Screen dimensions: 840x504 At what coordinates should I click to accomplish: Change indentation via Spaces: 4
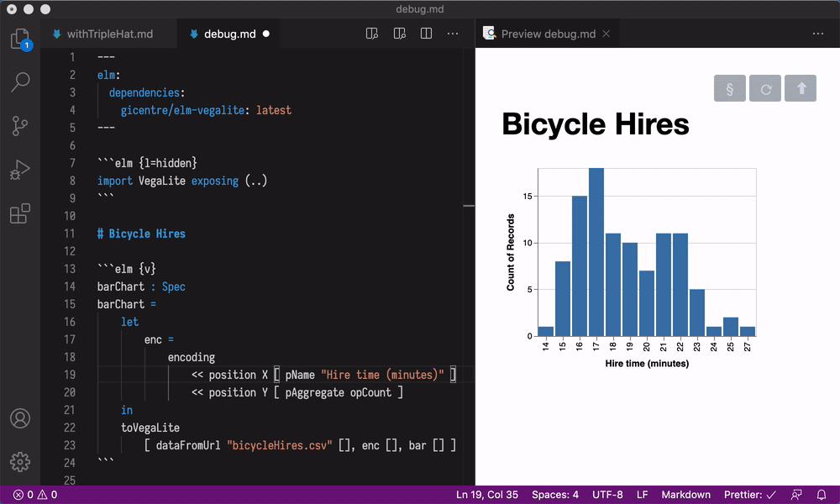point(555,495)
